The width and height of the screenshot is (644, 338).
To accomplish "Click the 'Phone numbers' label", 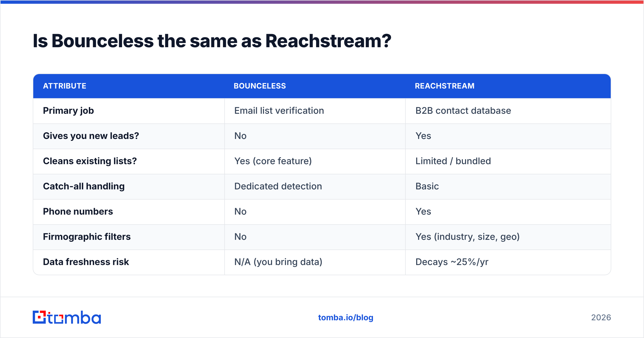I will click(x=78, y=211).
